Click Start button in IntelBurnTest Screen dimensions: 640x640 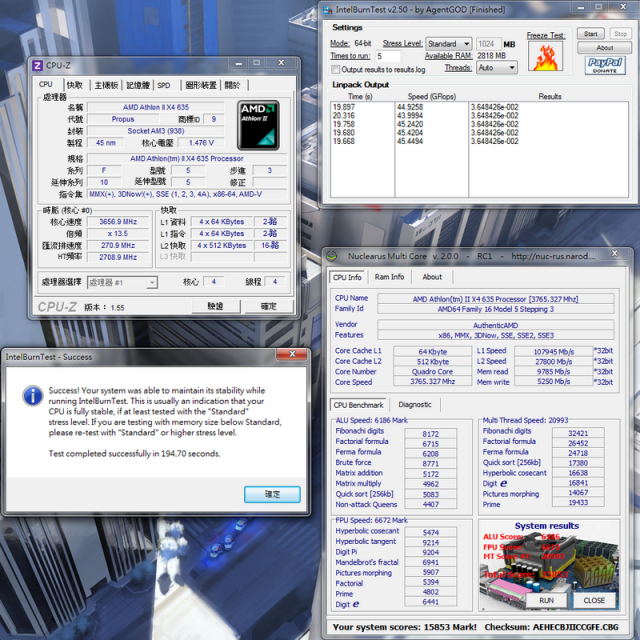[590, 34]
